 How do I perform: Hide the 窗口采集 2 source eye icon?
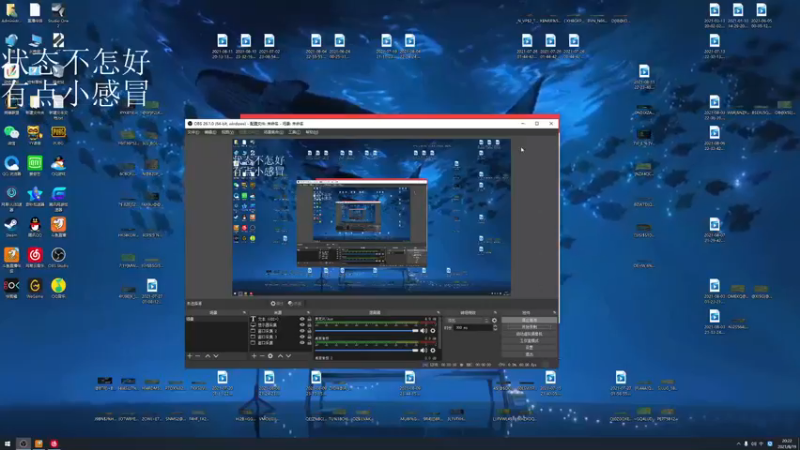(x=302, y=331)
